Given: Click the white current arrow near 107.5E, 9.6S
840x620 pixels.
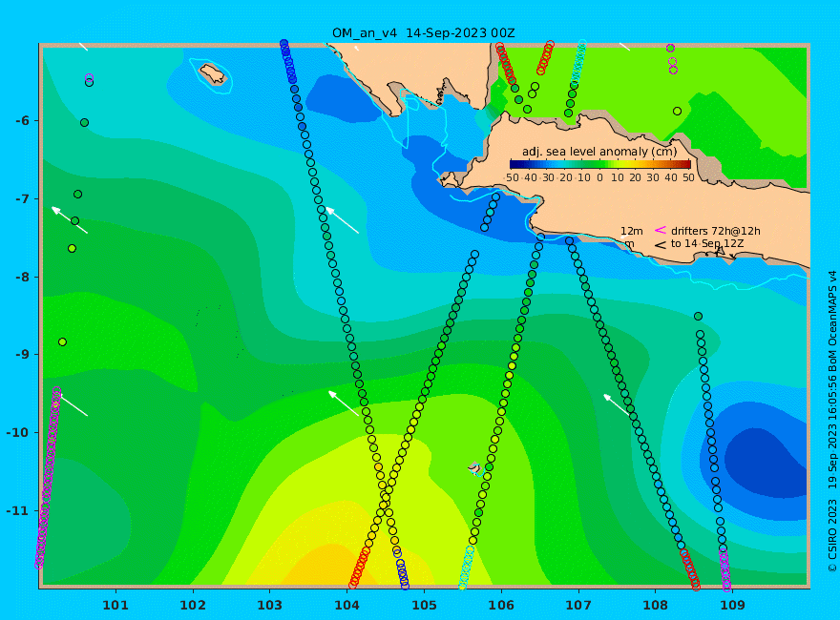Looking at the screenshot, I should (x=618, y=405).
